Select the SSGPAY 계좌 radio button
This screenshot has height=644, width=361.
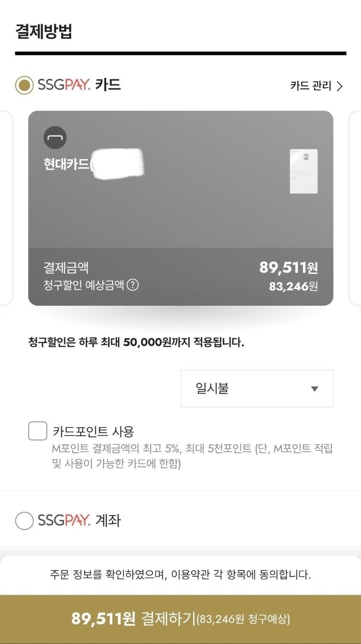point(24,520)
